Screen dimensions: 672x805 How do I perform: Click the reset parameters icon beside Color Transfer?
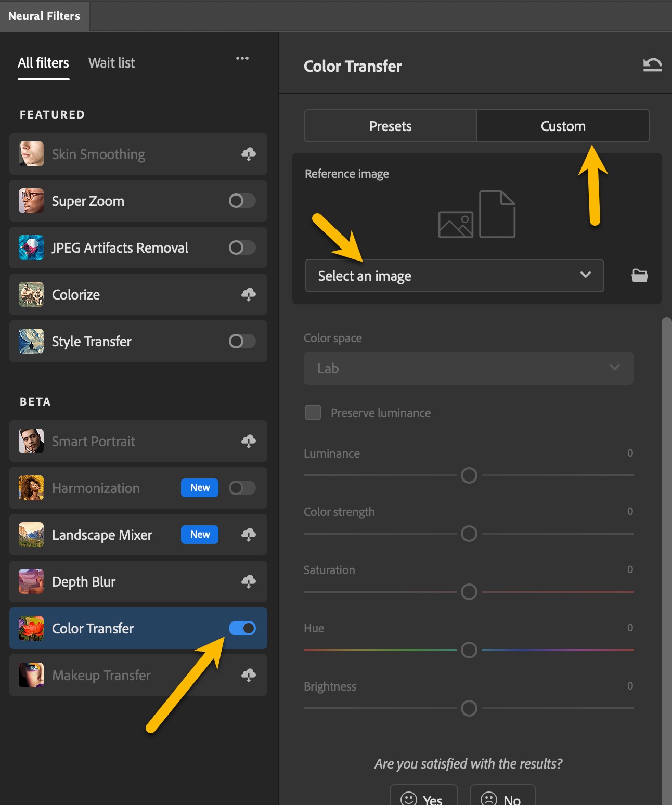tap(652, 65)
